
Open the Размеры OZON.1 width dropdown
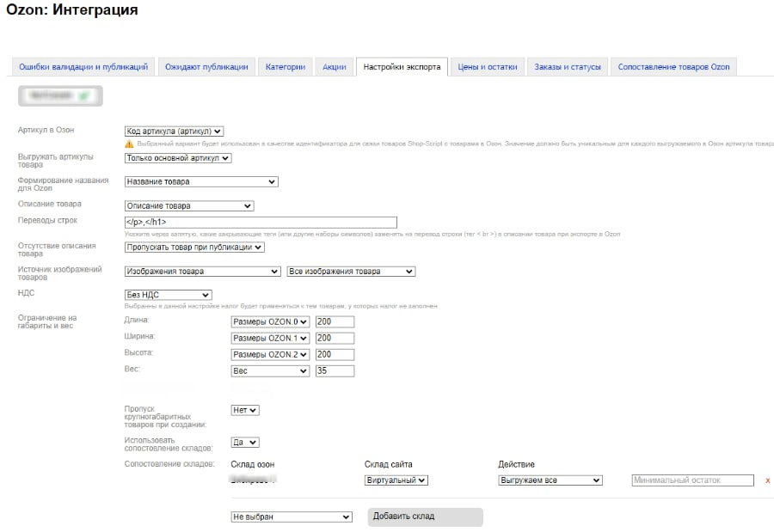click(x=270, y=338)
